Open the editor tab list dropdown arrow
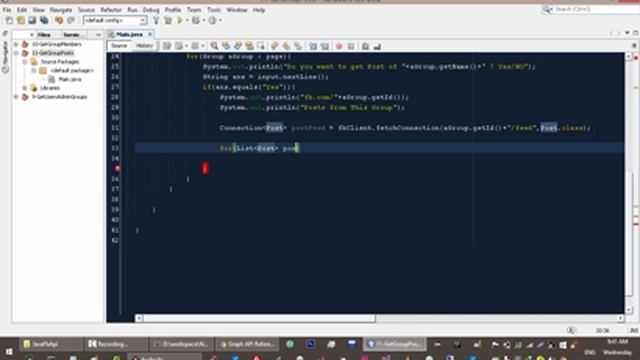 pos(627,33)
